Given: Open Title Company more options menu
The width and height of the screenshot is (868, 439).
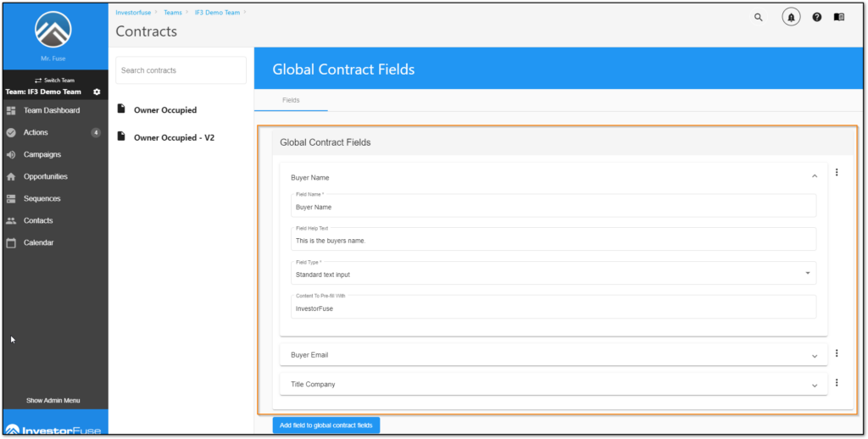Looking at the screenshot, I should pos(837,382).
